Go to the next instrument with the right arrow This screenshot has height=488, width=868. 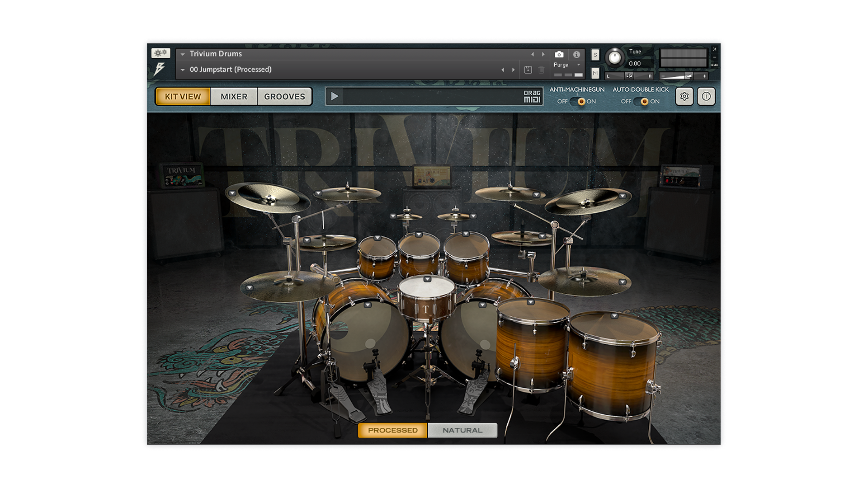pos(543,54)
